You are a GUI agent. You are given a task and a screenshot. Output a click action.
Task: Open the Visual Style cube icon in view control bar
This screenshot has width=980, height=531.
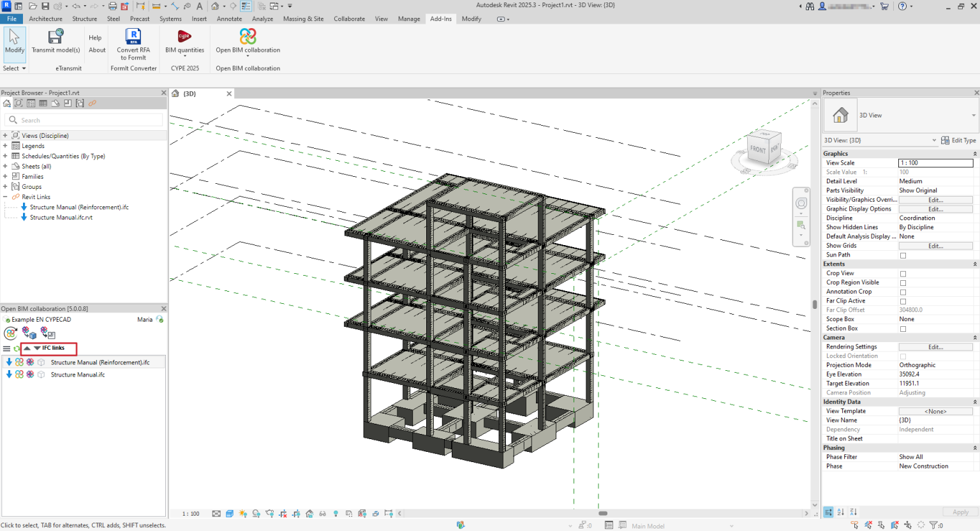(x=228, y=513)
